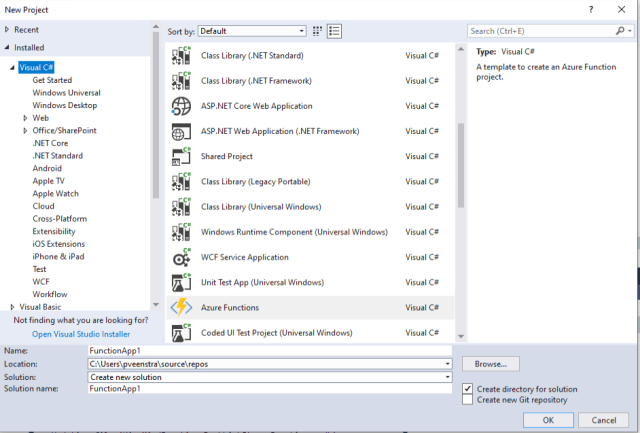Viewport: 640px width, 433px height.
Task: Click the Azure Functions lightning bolt icon
Action: 181,307
